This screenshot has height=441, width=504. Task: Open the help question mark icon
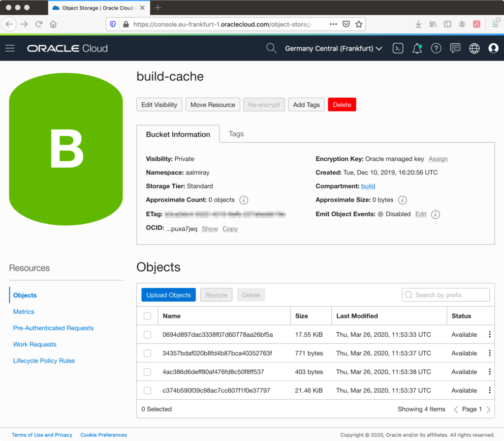436,48
